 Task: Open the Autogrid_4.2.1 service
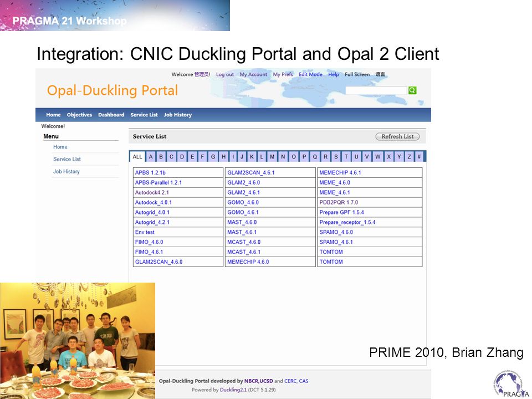[x=152, y=222]
